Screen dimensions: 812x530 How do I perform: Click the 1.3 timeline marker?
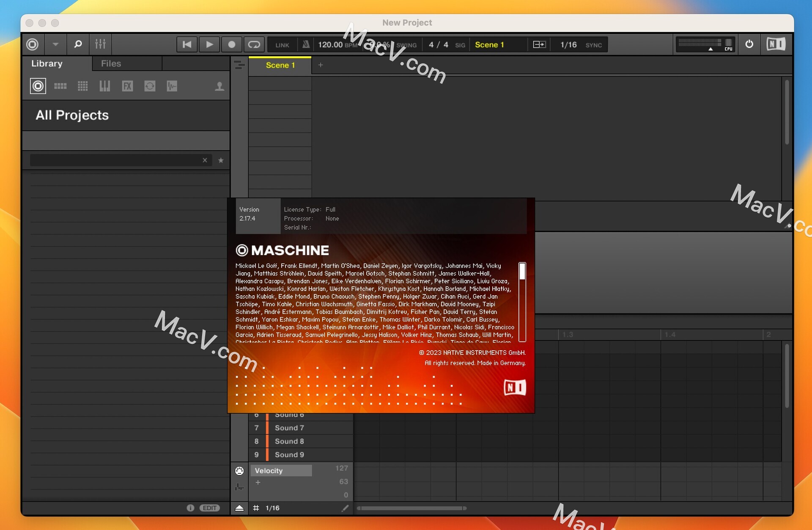click(568, 335)
